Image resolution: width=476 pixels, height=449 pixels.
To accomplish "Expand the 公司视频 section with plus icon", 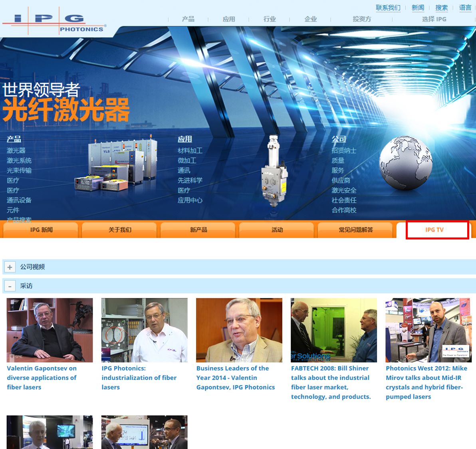I will pyautogui.click(x=10, y=267).
